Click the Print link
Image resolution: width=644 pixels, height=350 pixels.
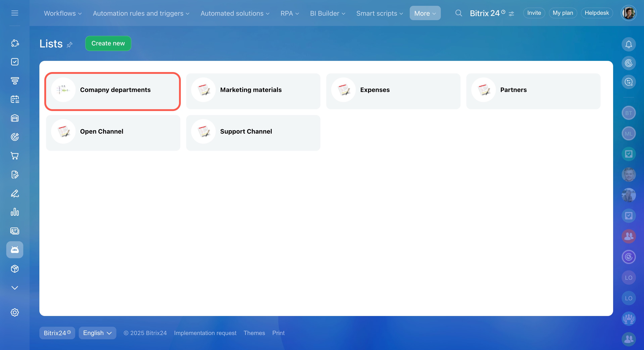[278, 333]
